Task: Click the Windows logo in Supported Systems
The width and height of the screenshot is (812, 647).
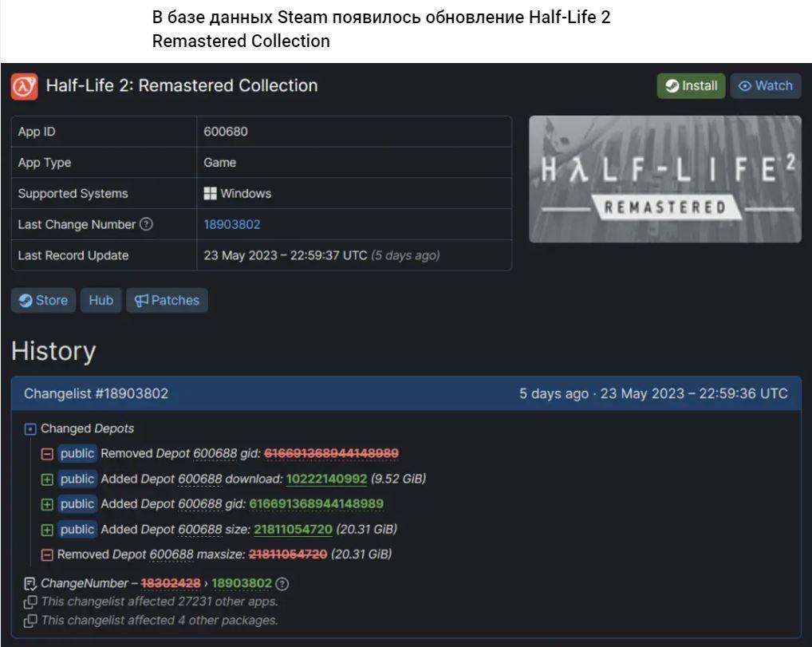Action: point(211,194)
